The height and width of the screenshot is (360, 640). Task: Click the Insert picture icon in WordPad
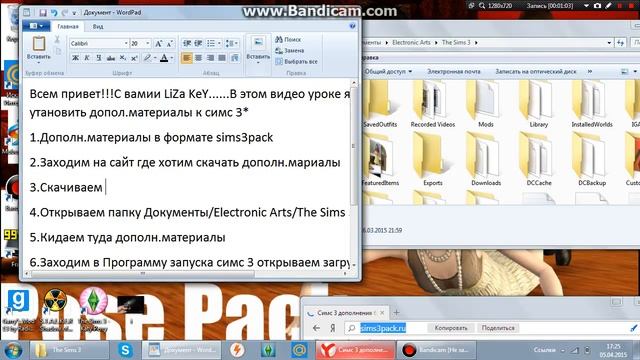click(x=258, y=43)
